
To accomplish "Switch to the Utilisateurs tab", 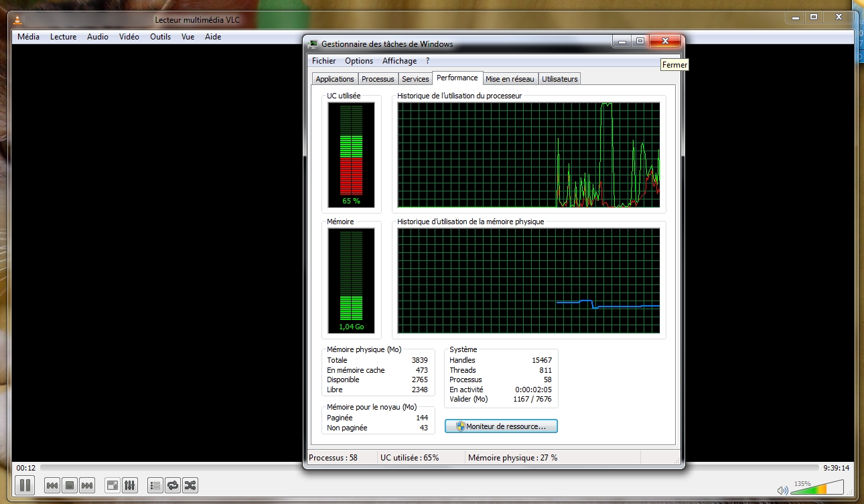I will pos(559,79).
